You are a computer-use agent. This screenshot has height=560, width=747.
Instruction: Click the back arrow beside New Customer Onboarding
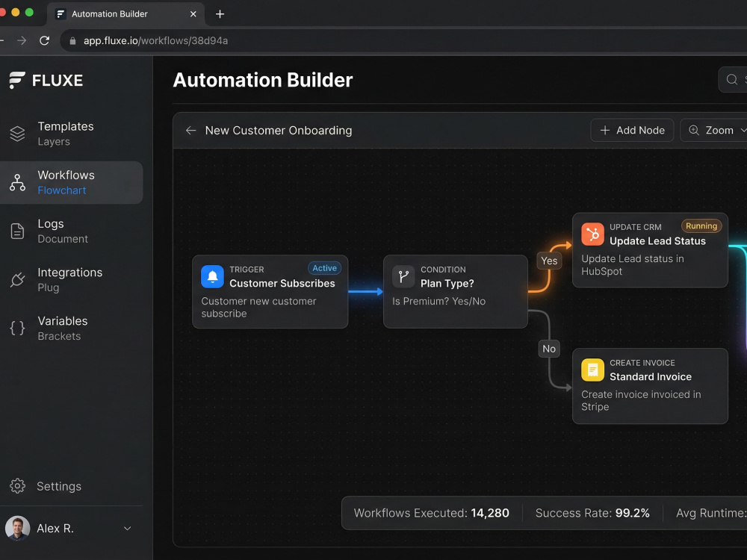click(191, 131)
